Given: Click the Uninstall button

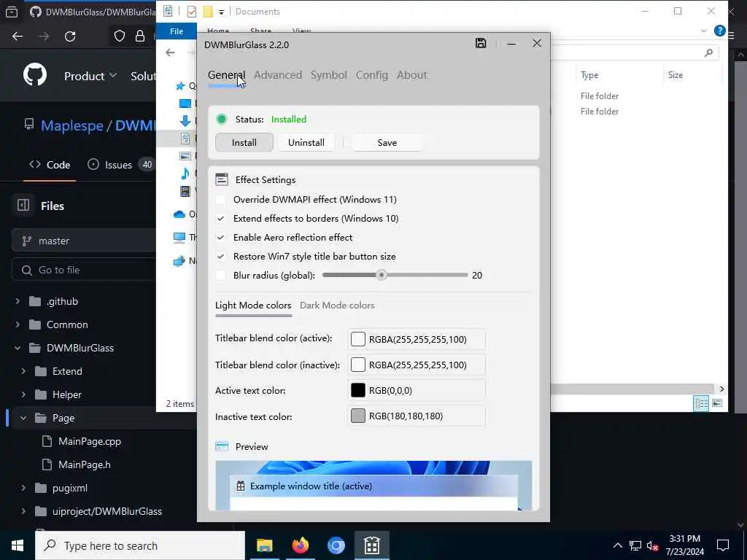Looking at the screenshot, I should [x=306, y=142].
